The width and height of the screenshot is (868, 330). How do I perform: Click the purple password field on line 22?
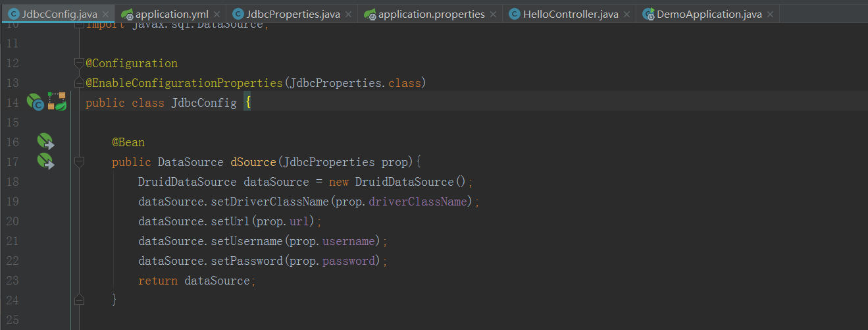[x=349, y=261]
